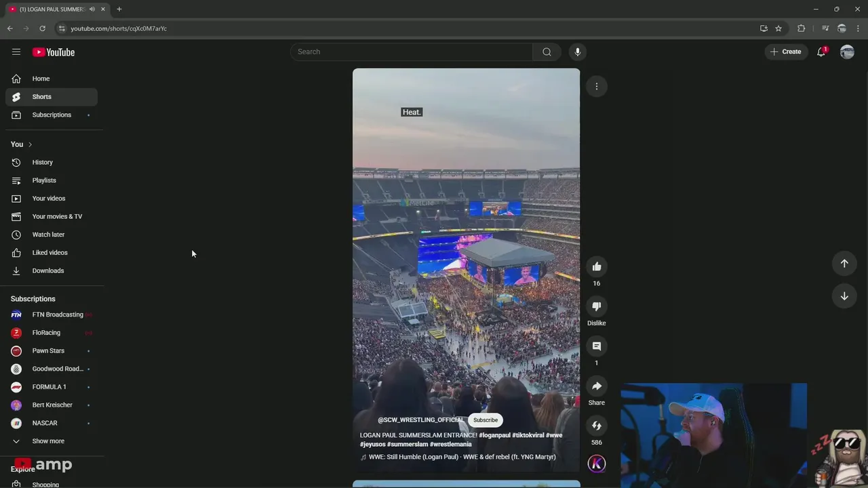The image size is (868, 488).
Task: Select Shorts in the sidebar
Action: click(x=52, y=97)
